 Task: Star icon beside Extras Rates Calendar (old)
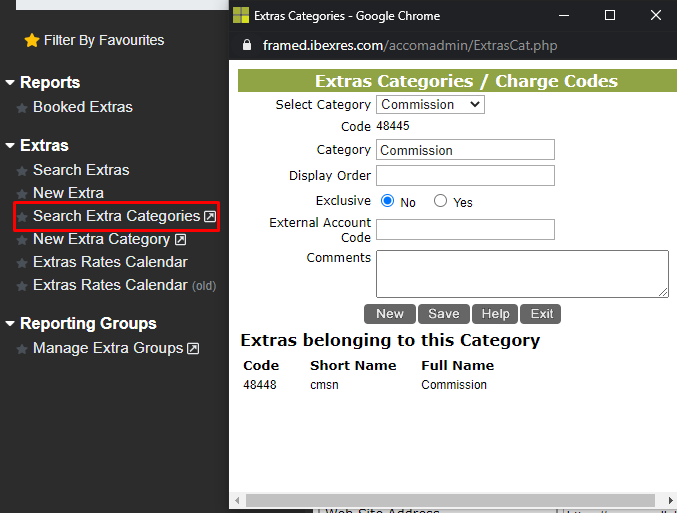coord(22,286)
